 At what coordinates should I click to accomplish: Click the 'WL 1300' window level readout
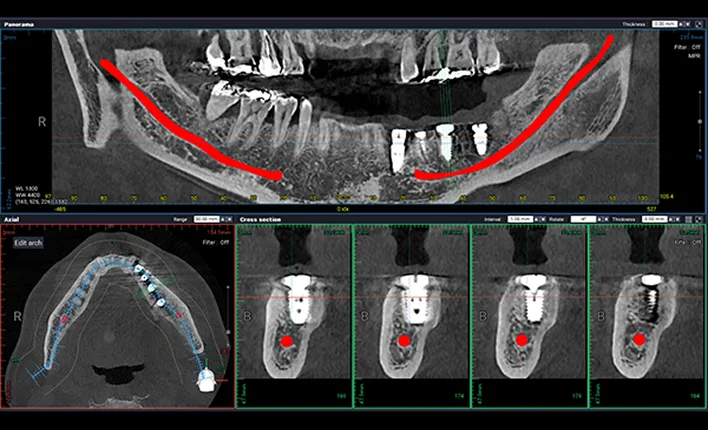click(x=27, y=188)
